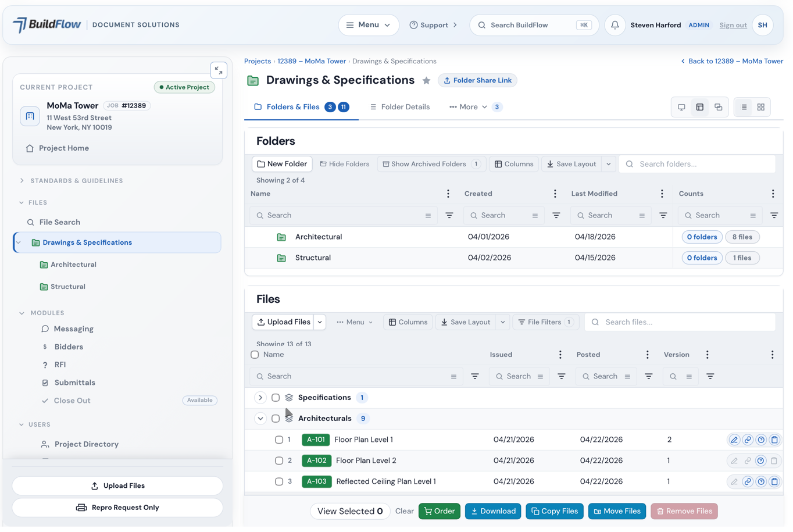Screen dimensions: 793x532
Task: Select the A-101 Floor Plan Level 1 checkbox
Action: pyautogui.click(x=279, y=440)
